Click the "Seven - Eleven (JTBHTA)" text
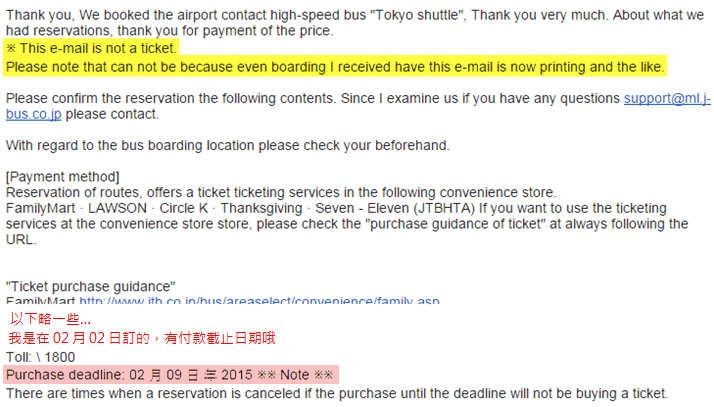This screenshot has width=714, height=407. [x=395, y=208]
